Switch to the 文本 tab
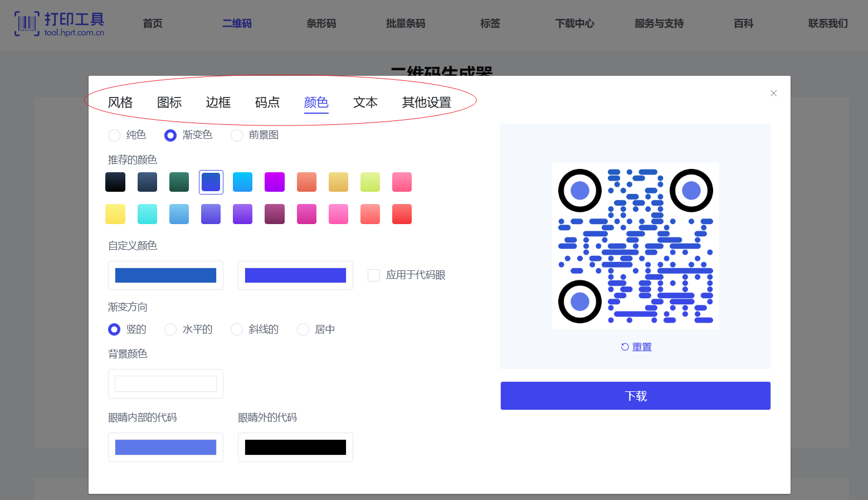This screenshot has height=500, width=868. (x=365, y=103)
